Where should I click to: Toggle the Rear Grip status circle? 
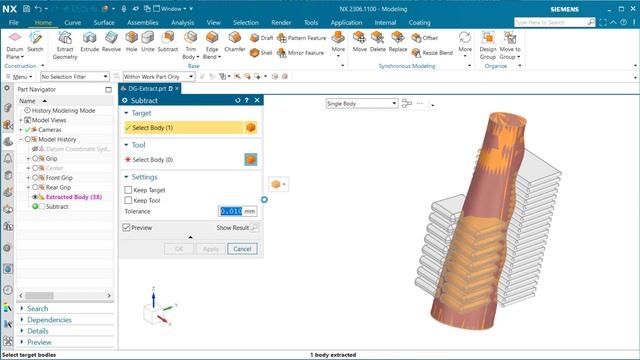click(35, 187)
